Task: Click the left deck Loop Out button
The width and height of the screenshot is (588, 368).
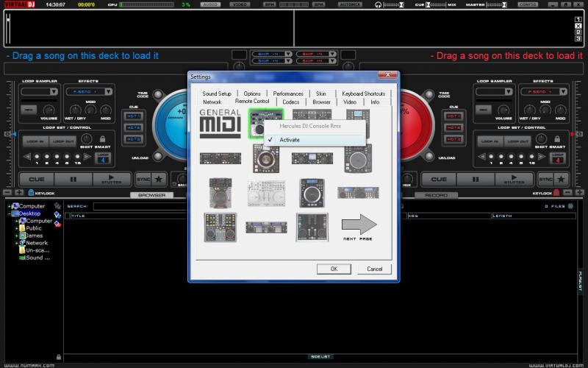Action: pos(63,141)
